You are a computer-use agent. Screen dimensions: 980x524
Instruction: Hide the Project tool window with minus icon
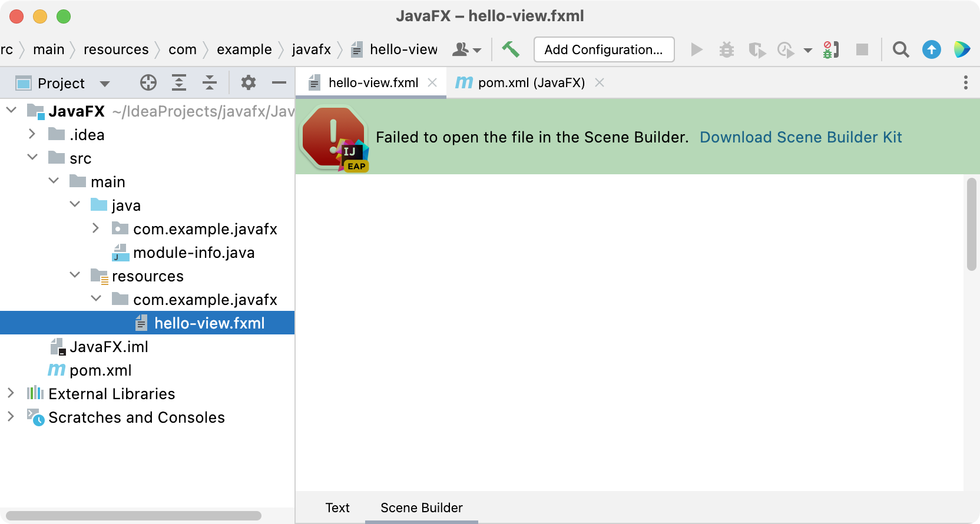point(279,82)
